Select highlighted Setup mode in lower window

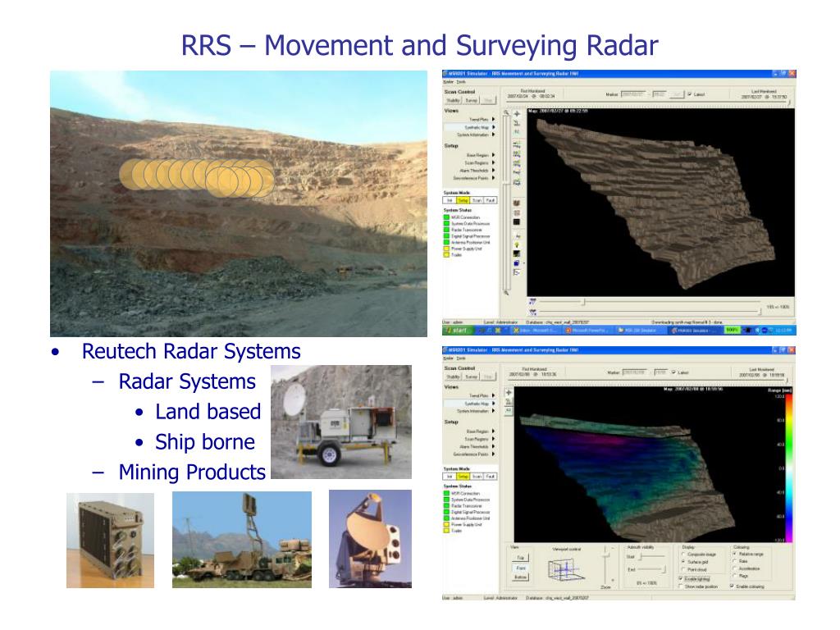pos(463,477)
